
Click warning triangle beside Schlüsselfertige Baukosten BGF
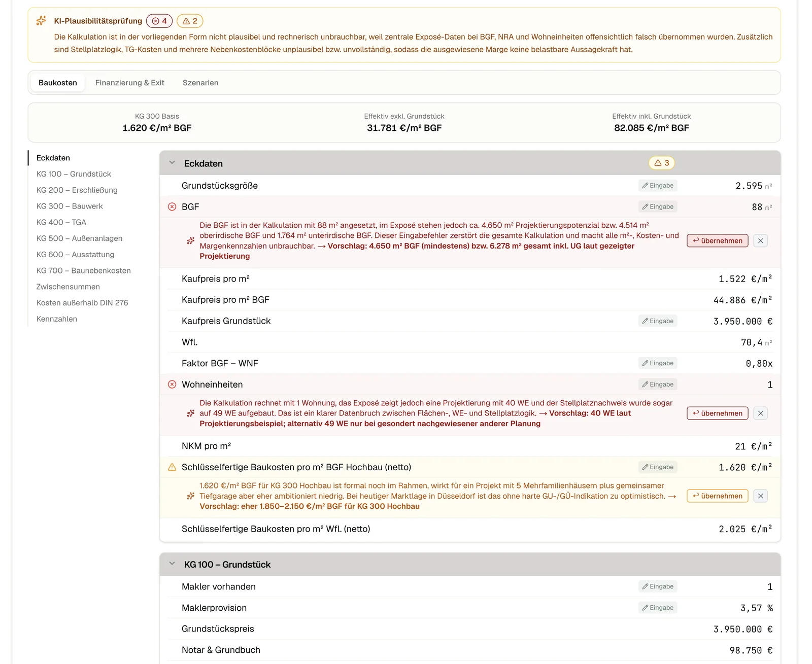[x=172, y=467]
